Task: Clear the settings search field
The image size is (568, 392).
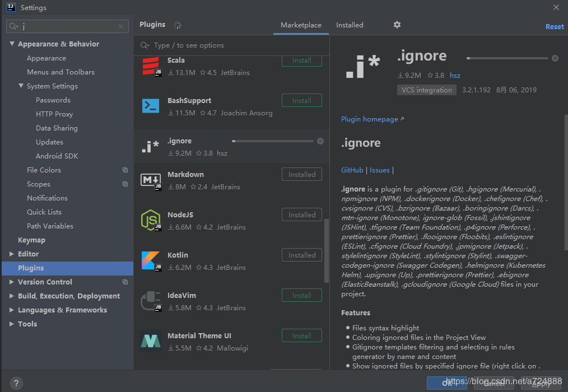Action: tap(121, 26)
